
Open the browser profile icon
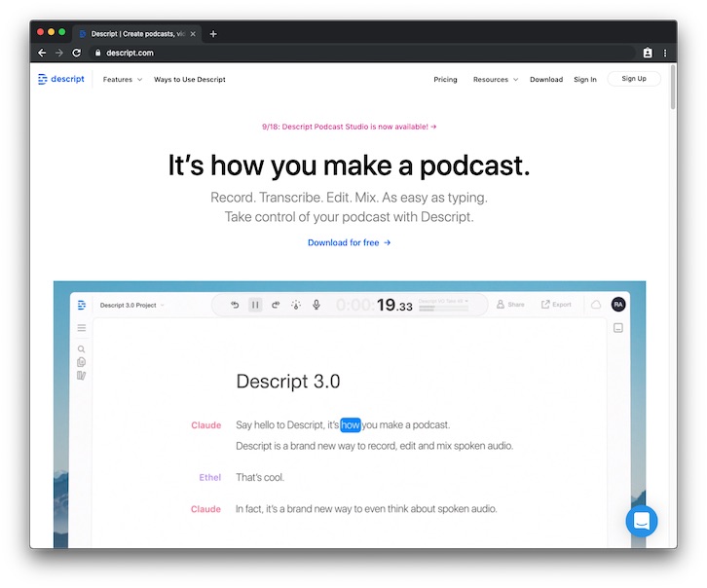click(x=648, y=53)
